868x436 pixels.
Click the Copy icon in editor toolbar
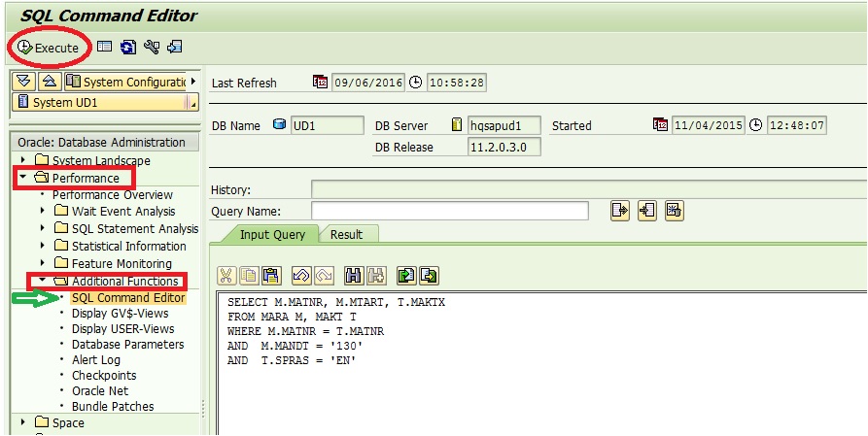[249, 276]
